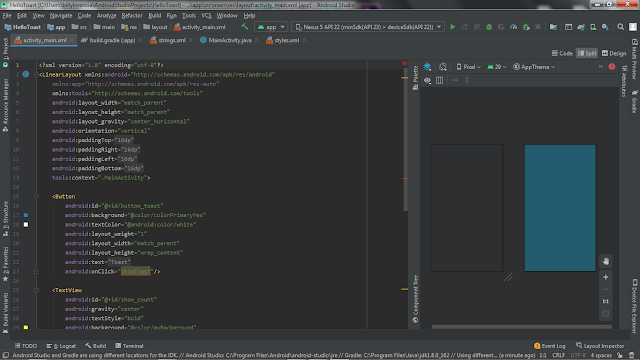This screenshot has width=640, height=360.
Task: Open the API 29 version dropdown
Action: tap(497, 67)
